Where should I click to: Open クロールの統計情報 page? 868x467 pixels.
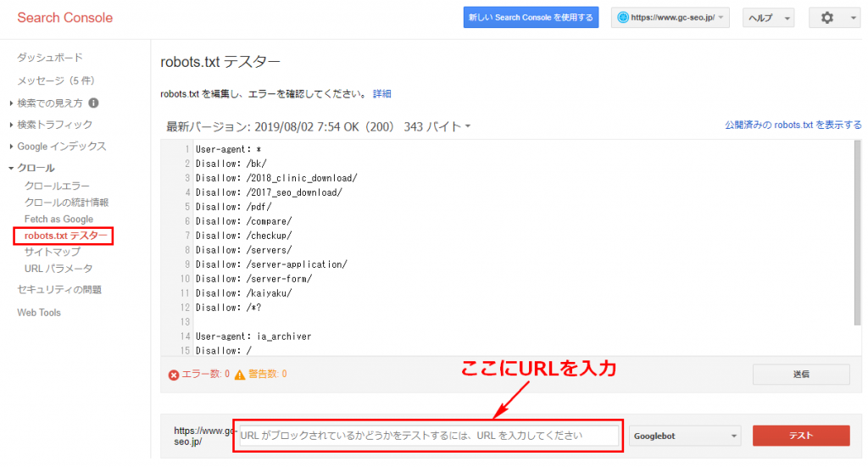66,203
